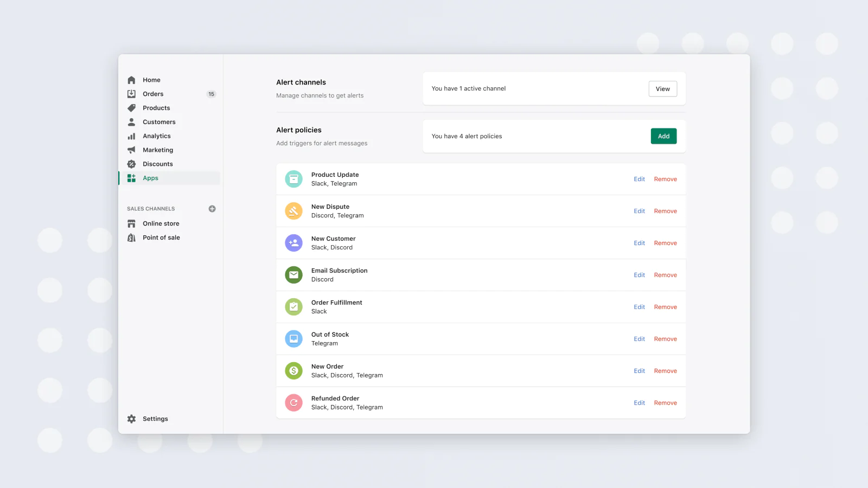Click the 'Out of Stock' policy title
Image resolution: width=868 pixels, height=488 pixels.
330,335
